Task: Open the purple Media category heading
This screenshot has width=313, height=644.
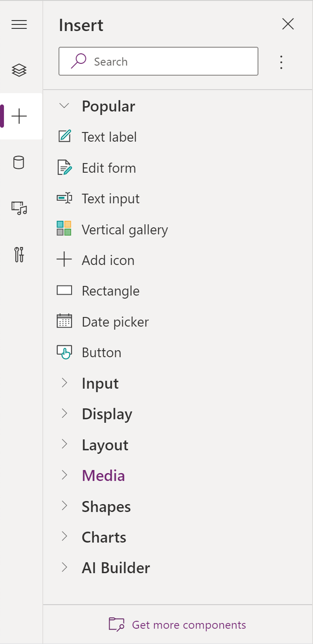Action: click(x=103, y=475)
